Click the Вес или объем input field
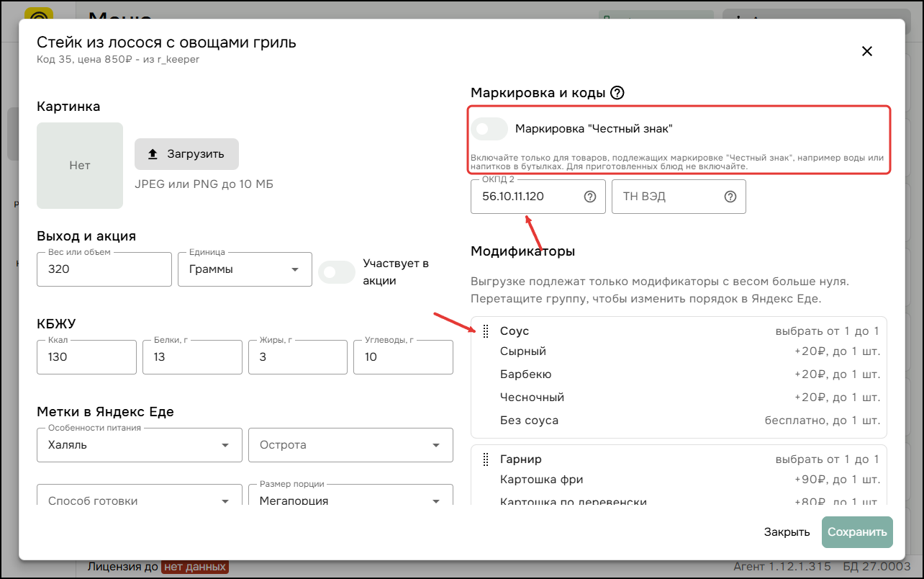This screenshot has width=924, height=579. click(104, 269)
